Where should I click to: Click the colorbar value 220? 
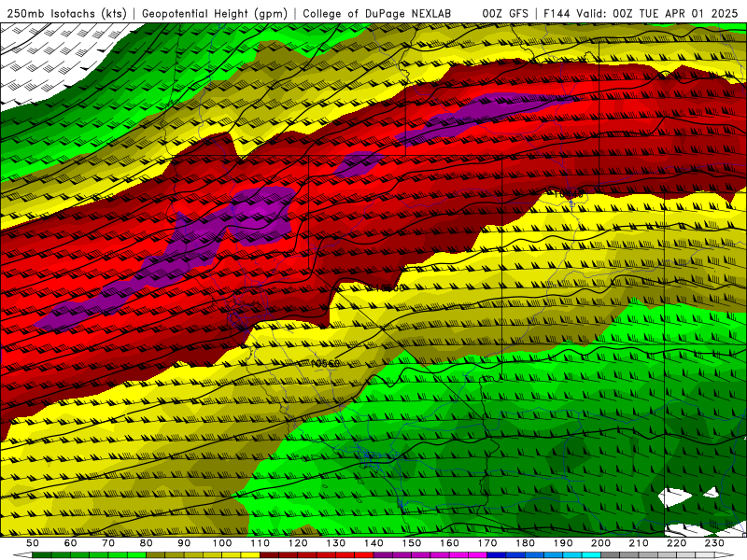click(x=676, y=543)
